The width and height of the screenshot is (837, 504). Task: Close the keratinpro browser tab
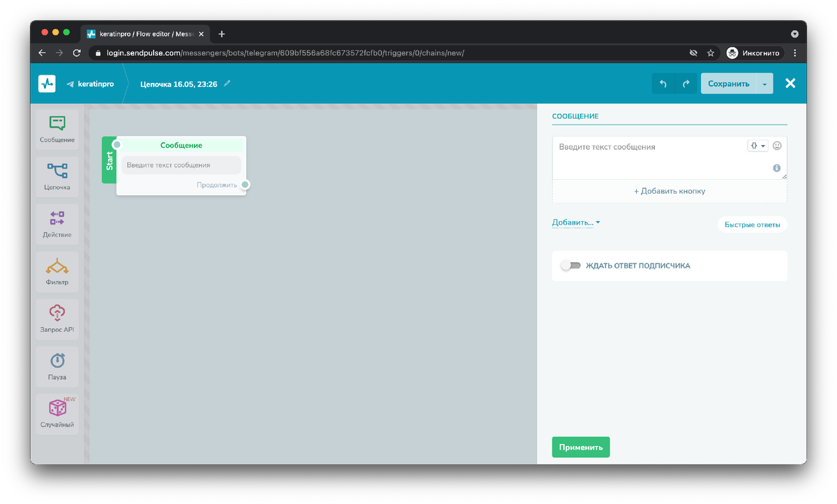202,33
